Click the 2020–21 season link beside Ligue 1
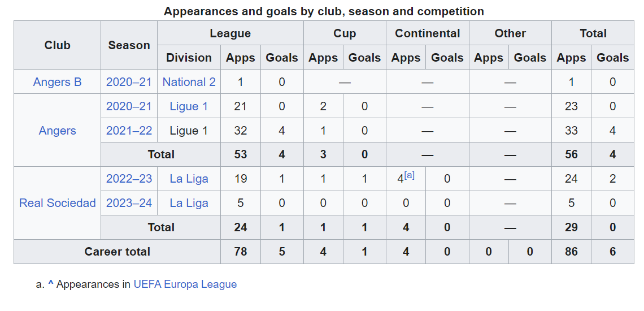This screenshot has width=644, height=311. (x=129, y=106)
